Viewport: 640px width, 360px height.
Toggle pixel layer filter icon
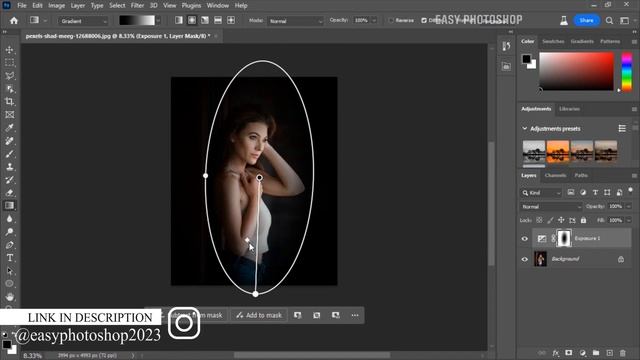point(571,193)
